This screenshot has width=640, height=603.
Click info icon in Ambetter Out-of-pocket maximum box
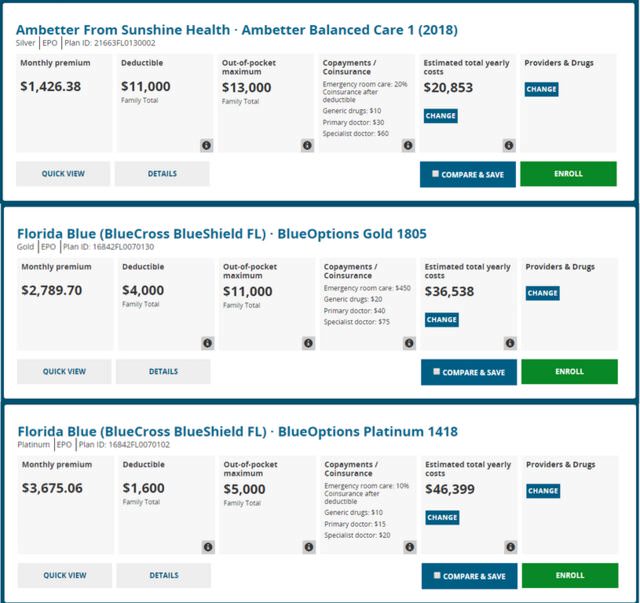point(306,145)
